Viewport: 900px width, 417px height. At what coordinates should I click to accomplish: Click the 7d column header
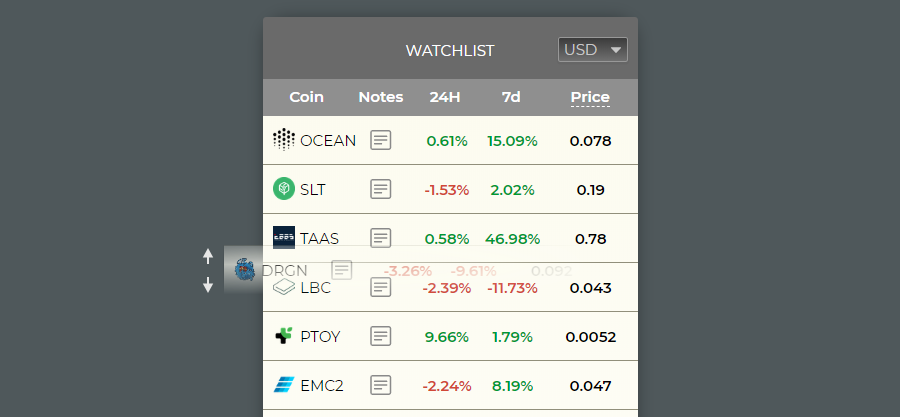point(511,98)
